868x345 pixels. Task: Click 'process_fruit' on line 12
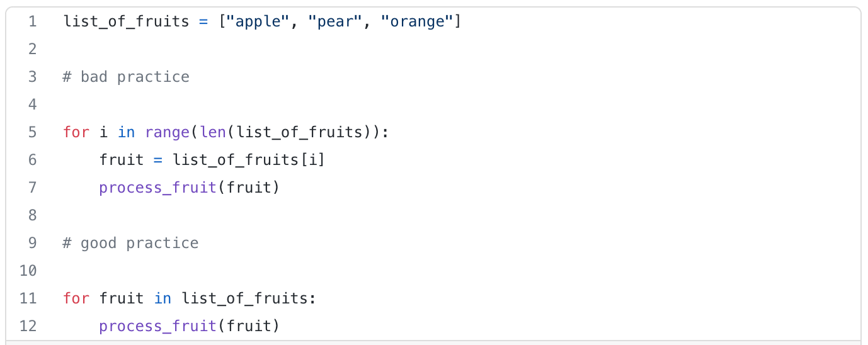coord(157,326)
